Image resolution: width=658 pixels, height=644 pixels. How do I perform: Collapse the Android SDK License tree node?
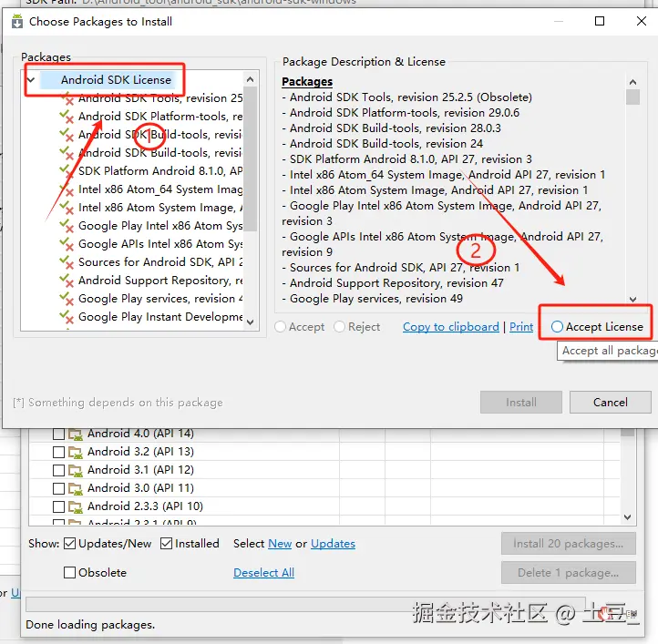pos(31,79)
